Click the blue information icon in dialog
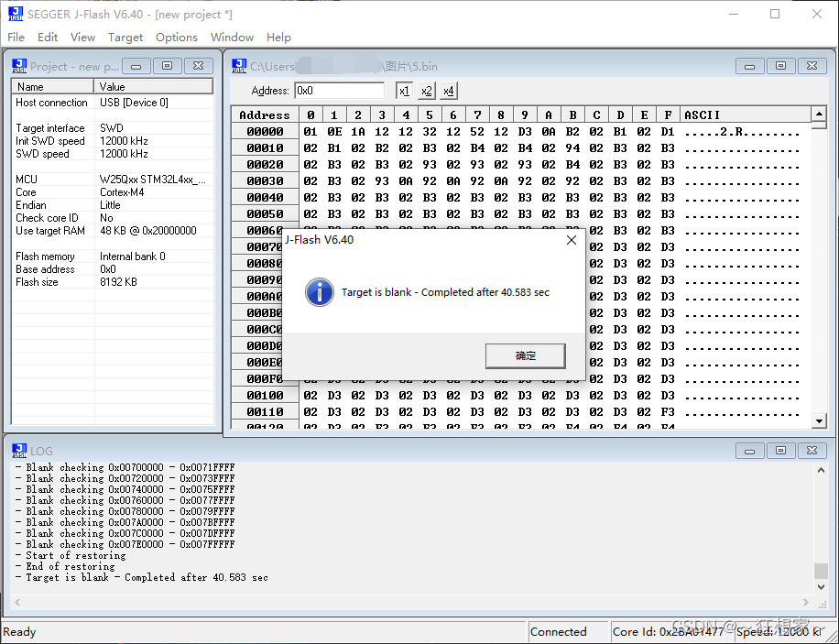The height and width of the screenshot is (644, 839). (x=320, y=292)
